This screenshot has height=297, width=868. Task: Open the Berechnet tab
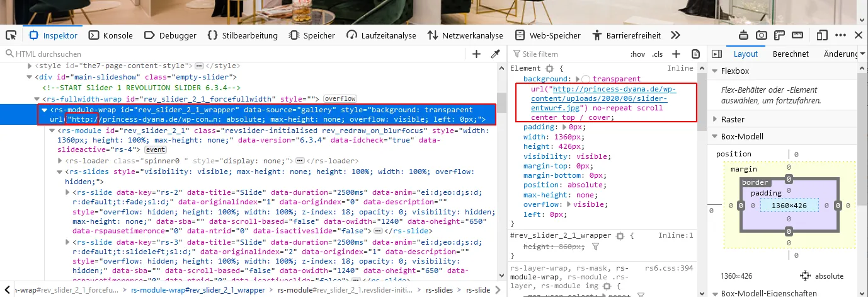(x=791, y=54)
